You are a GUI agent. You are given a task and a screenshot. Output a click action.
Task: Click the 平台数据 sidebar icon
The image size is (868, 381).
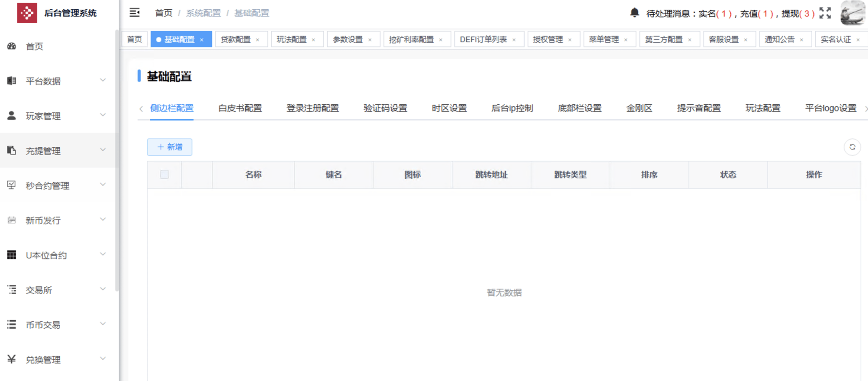(x=12, y=81)
